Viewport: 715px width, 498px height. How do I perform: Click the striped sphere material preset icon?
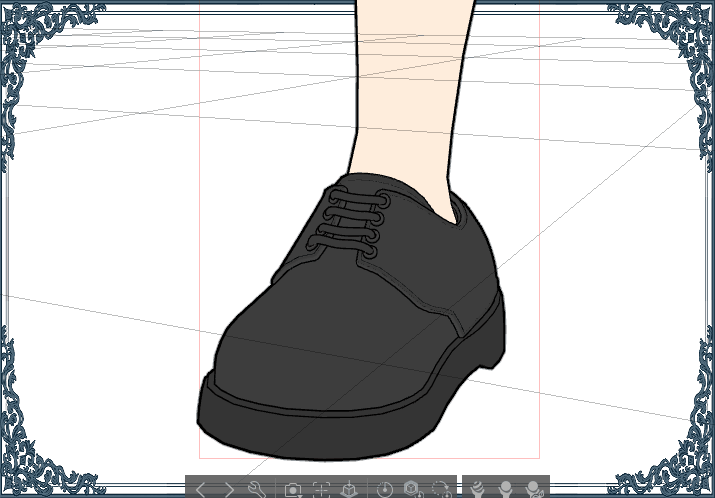pos(478,490)
